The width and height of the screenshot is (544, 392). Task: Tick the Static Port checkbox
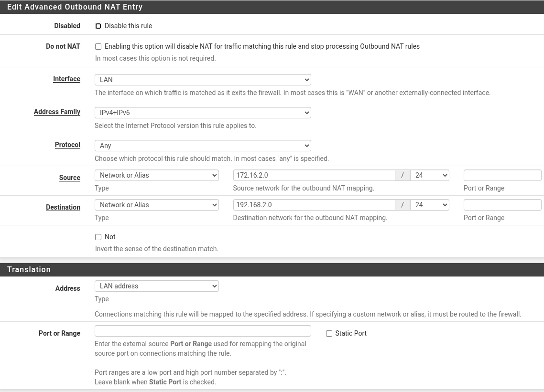coord(329,334)
